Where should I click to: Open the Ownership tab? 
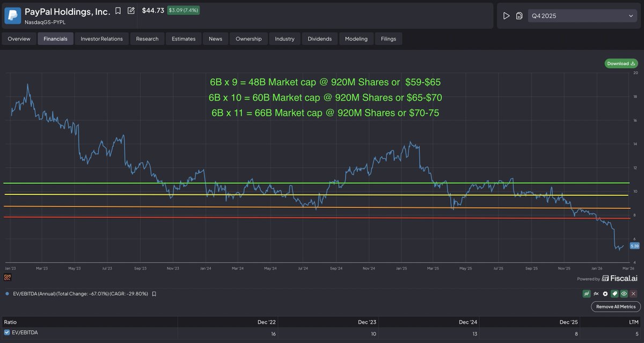pyautogui.click(x=248, y=39)
